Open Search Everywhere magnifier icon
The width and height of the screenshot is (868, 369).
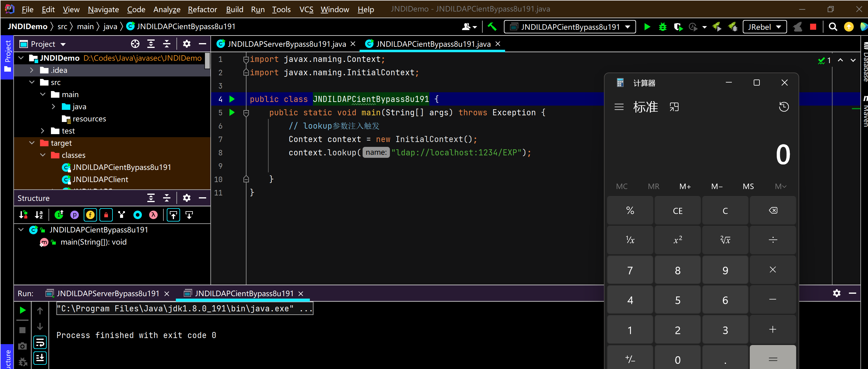(x=833, y=27)
